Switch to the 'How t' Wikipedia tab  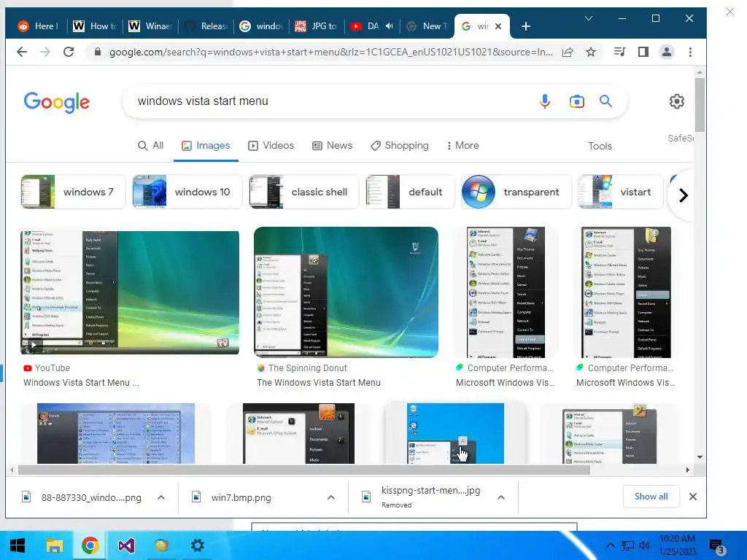click(94, 26)
